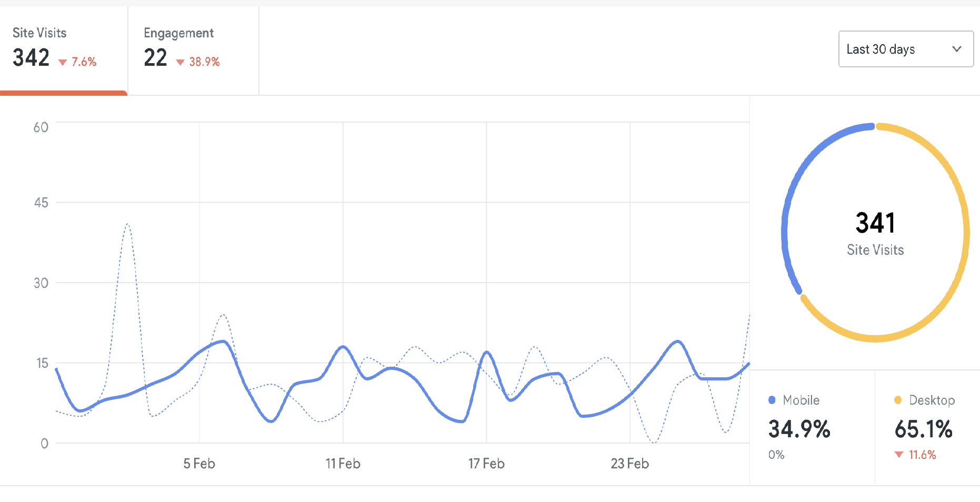The width and height of the screenshot is (980, 502).
Task: Switch to the Engagement tab
Action: point(193,48)
